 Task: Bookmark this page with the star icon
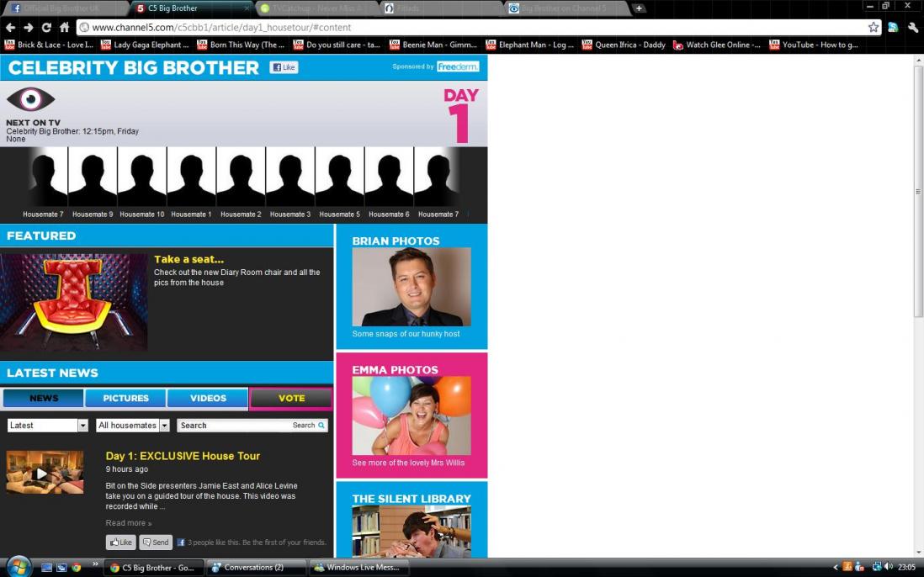[874, 27]
